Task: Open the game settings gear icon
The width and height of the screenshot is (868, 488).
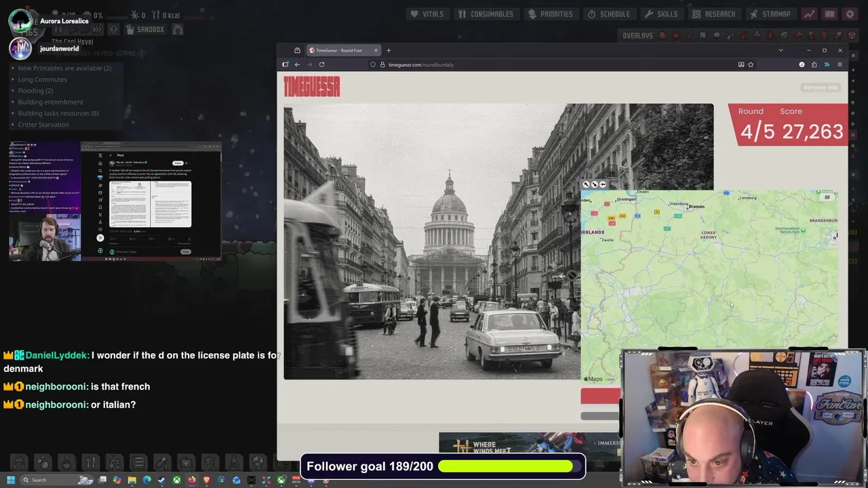Action: tap(850, 14)
